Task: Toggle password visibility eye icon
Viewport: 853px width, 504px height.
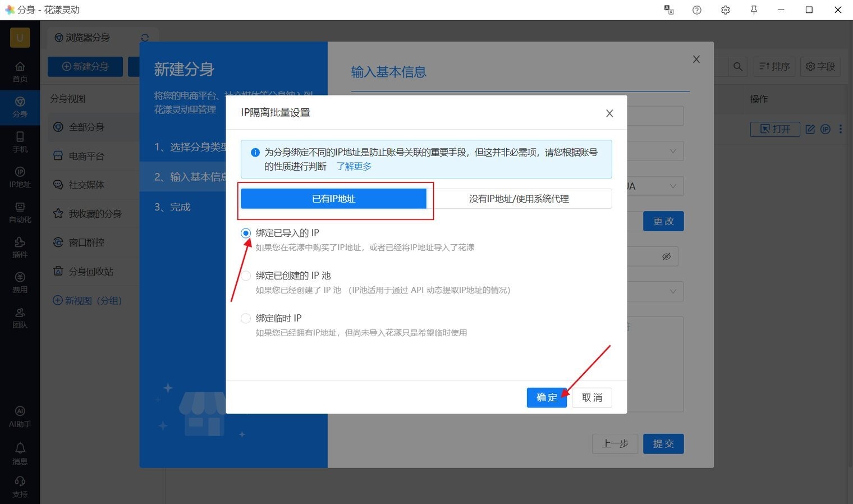Action: pos(666,256)
